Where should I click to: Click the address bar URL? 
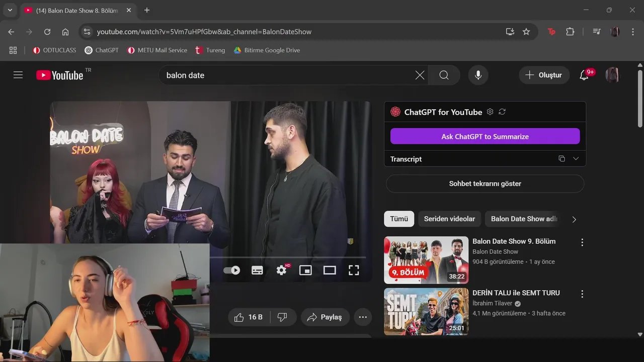[204, 32]
